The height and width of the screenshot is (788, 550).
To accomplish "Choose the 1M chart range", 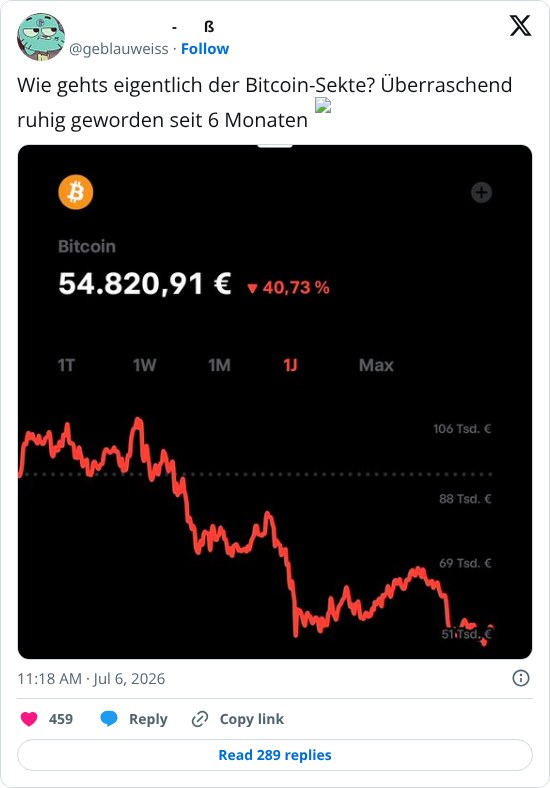I will pyautogui.click(x=220, y=365).
